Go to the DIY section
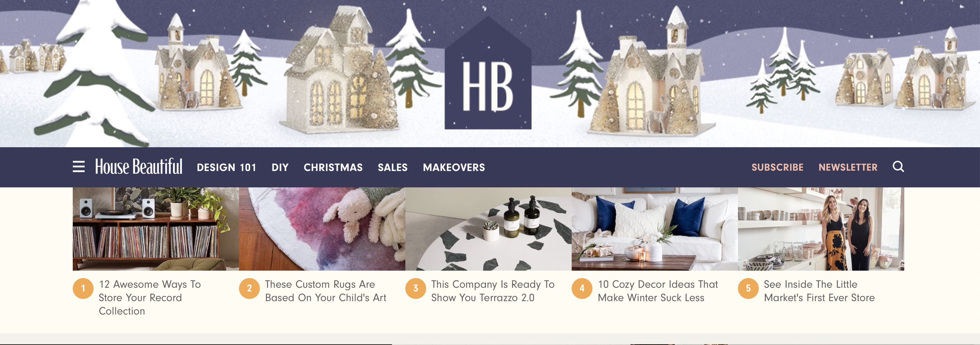The image size is (980, 345). click(280, 167)
